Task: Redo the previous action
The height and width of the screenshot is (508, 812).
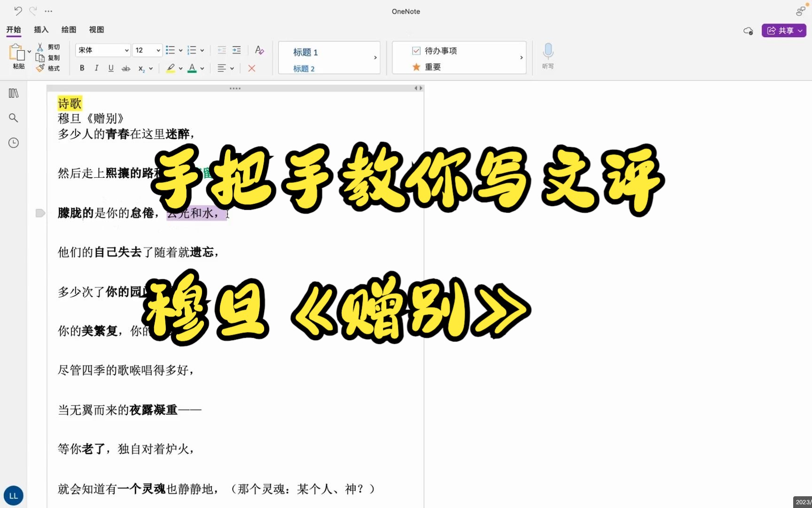Action: click(33, 11)
